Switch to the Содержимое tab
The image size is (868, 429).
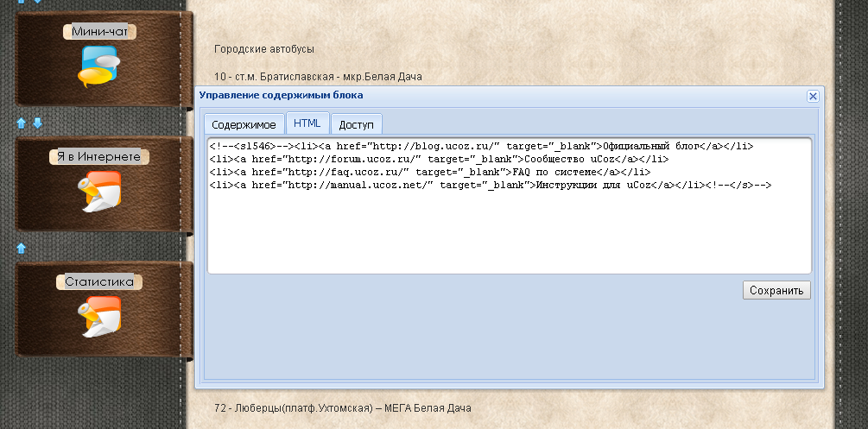tap(244, 124)
